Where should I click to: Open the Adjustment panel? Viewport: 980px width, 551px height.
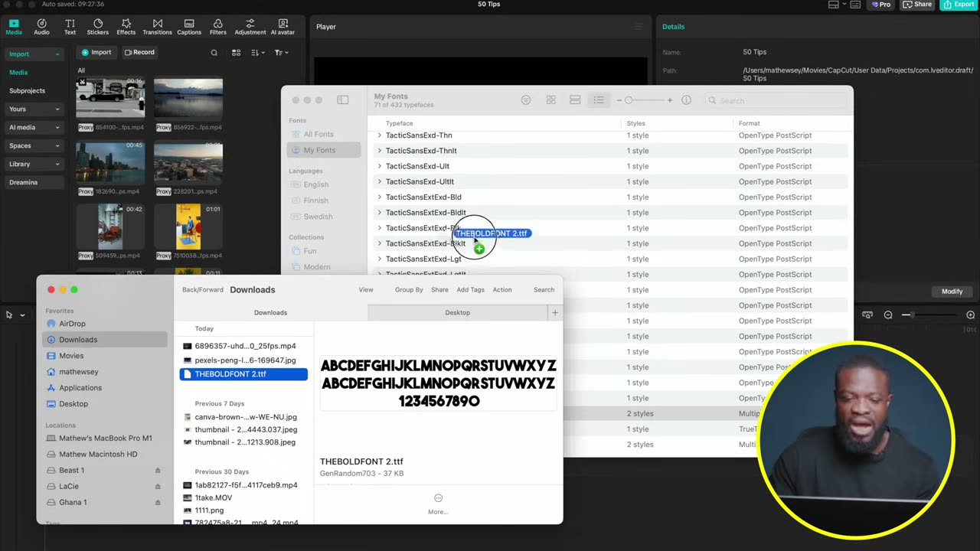click(250, 27)
